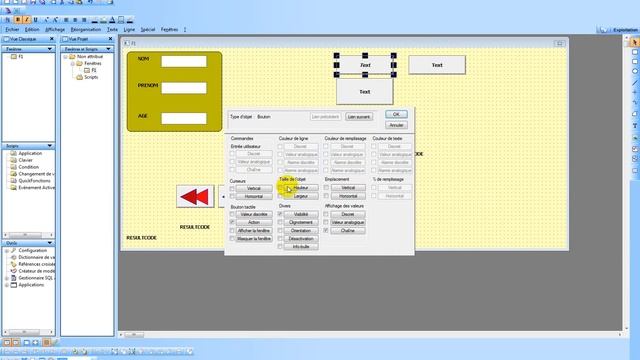
Task: Open the Fichier menu
Action: tap(12, 30)
